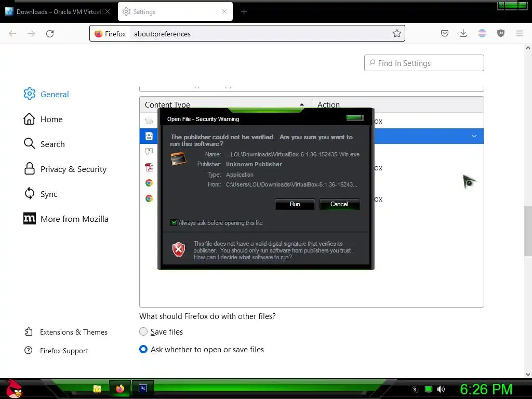Select Ask whether to open or save files
This screenshot has height=399, width=532.
pyautogui.click(x=143, y=349)
